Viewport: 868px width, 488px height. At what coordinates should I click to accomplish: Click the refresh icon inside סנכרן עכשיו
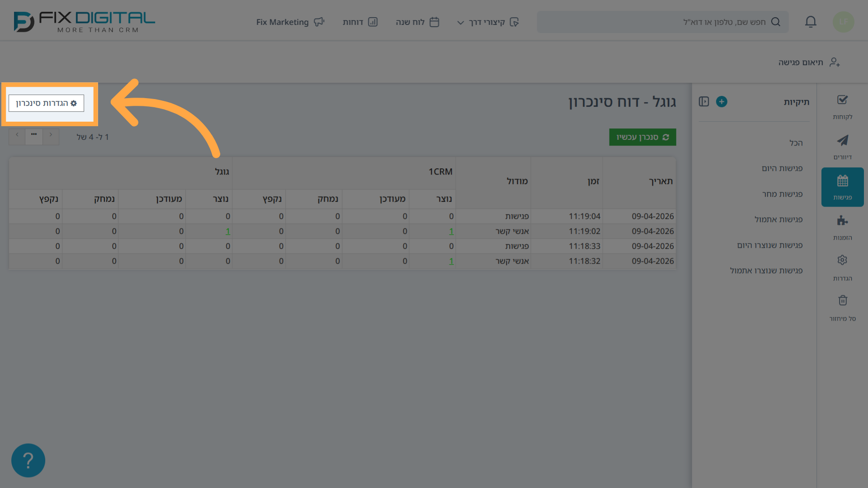[x=666, y=137]
